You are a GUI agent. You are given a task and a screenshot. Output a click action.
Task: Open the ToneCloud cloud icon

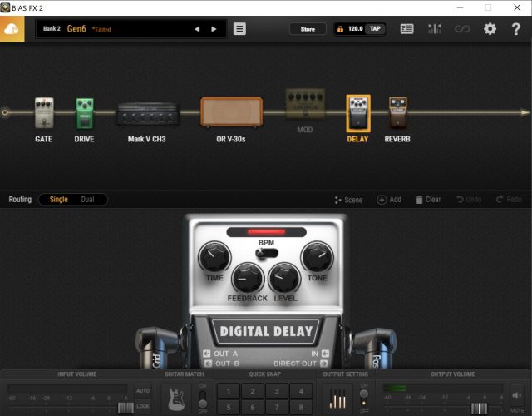[12, 29]
